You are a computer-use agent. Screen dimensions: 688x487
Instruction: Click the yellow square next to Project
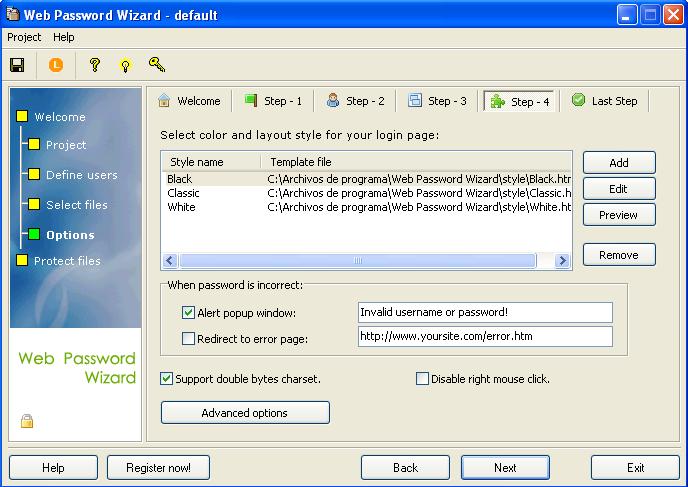pyautogui.click(x=34, y=144)
